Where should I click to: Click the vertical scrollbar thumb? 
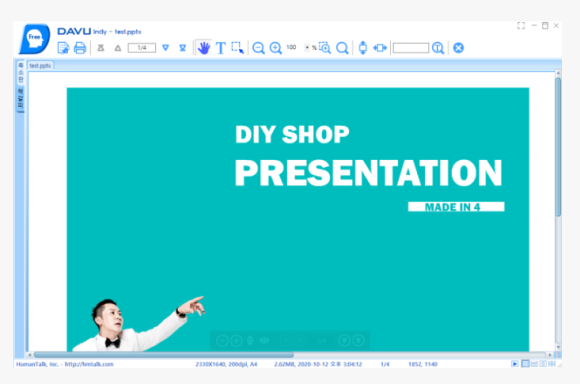pos(558,147)
